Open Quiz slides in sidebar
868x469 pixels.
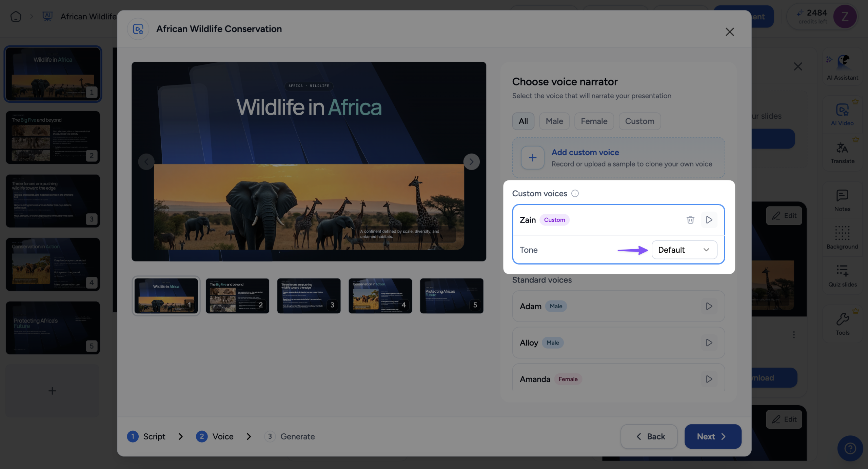pos(842,275)
